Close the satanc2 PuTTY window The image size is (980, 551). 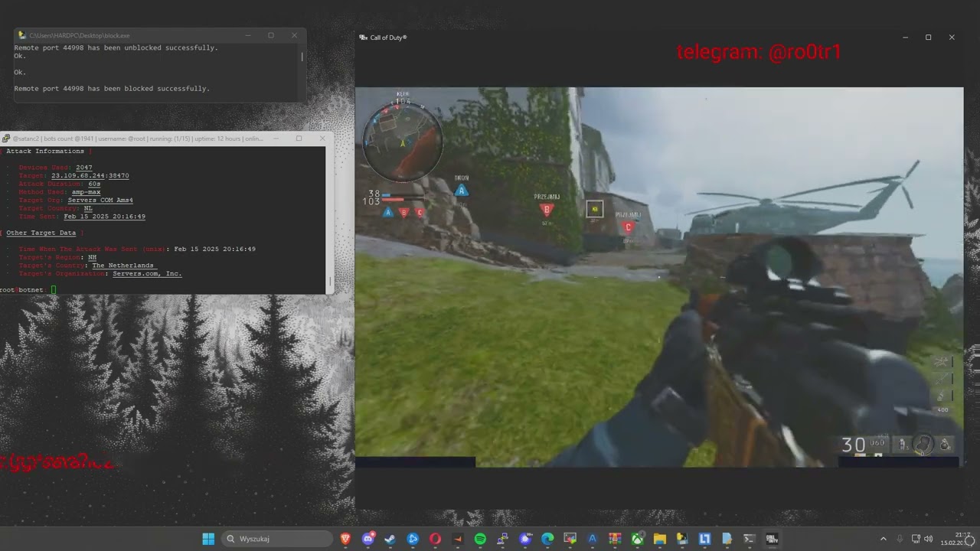tap(322, 139)
